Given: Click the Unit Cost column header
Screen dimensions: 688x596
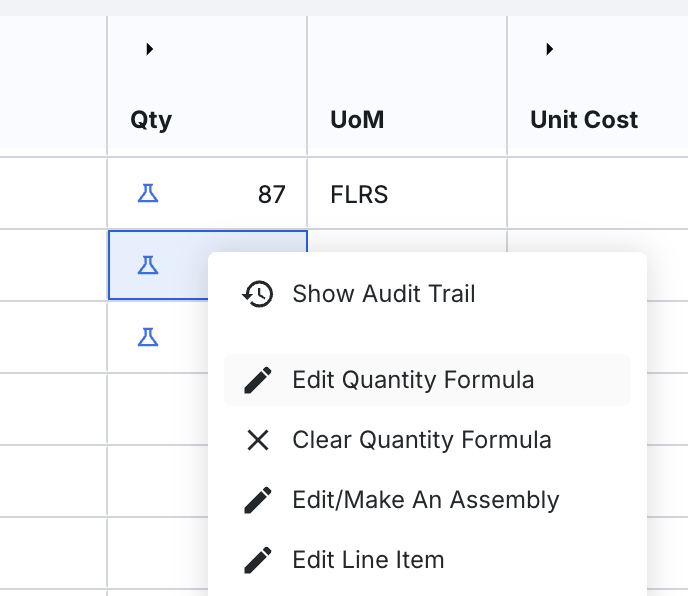Looking at the screenshot, I should tap(584, 120).
